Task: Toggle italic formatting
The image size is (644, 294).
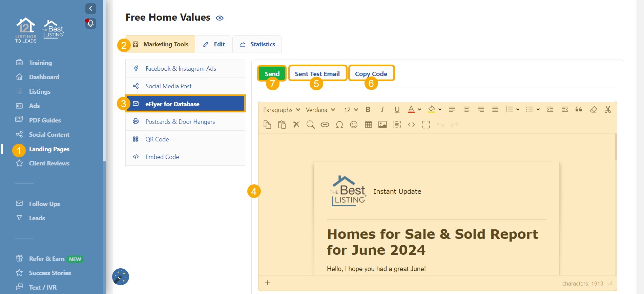Action: coord(382,110)
